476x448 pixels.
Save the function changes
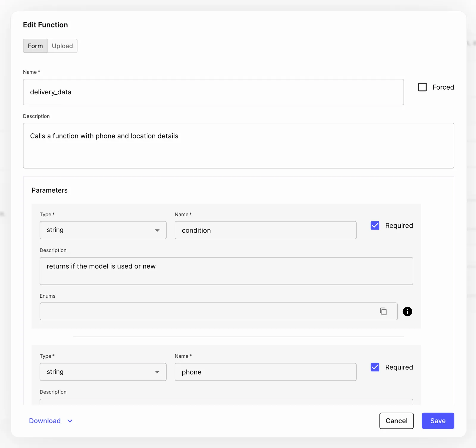pyautogui.click(x=438, y=421)
